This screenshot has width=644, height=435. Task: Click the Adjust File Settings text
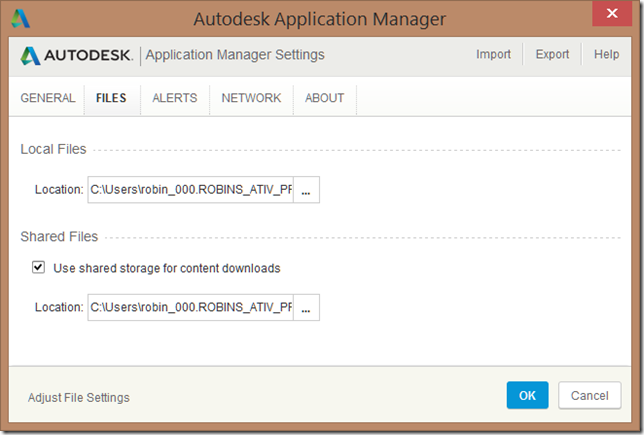click(x=79, y=397)
